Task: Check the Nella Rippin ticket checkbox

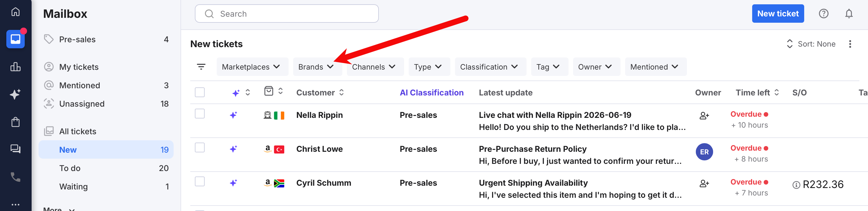Action: 200,114
